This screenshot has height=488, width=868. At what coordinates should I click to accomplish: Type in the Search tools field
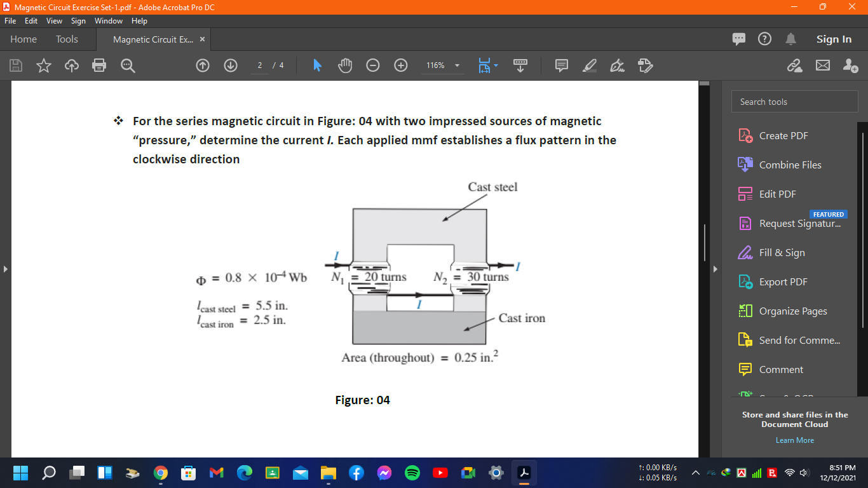point(794,101)
